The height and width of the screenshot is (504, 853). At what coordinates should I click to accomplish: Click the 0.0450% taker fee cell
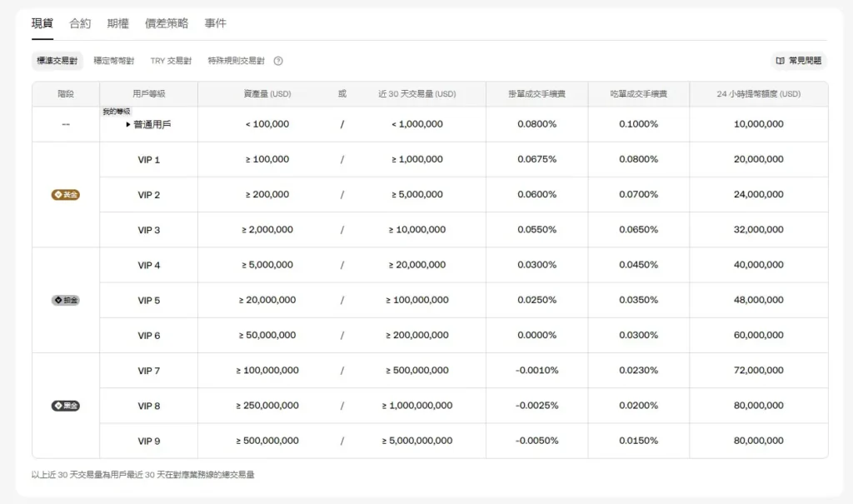[639, 265]
